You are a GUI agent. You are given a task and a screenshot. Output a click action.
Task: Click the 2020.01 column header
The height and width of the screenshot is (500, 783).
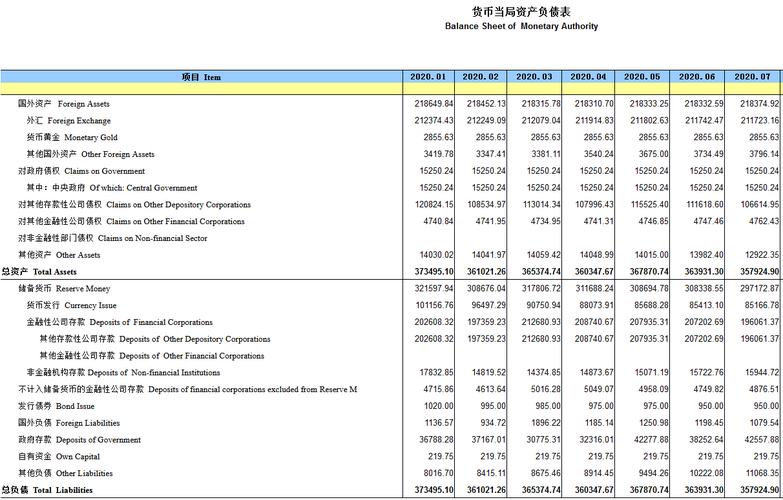pos(429,77)
